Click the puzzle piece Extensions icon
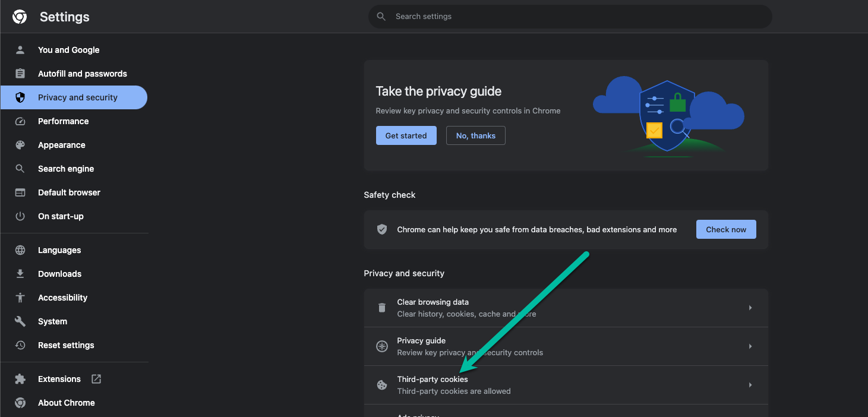Image resolution: width=868 pixels, height=417 pixels. coord(20,379)
